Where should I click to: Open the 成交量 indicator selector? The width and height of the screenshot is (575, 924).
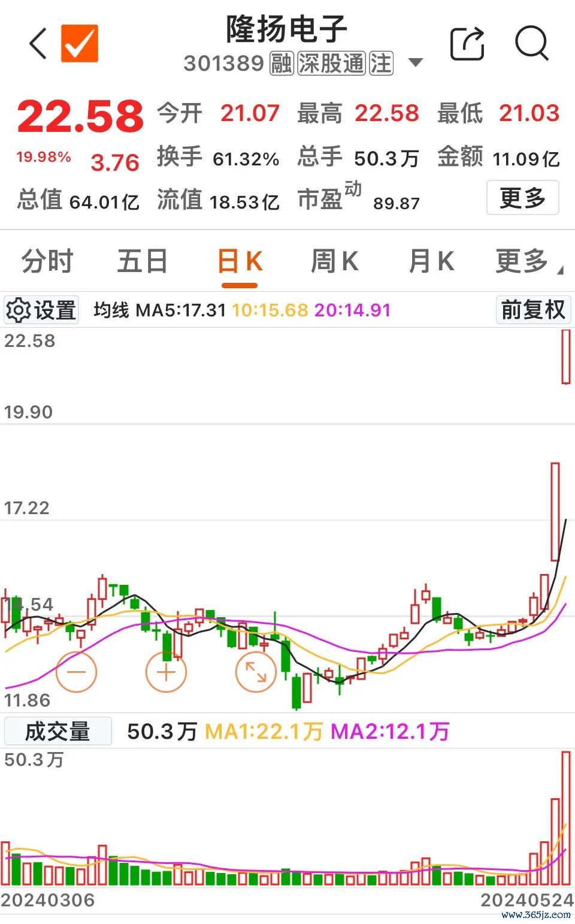(x=57, y=731)
